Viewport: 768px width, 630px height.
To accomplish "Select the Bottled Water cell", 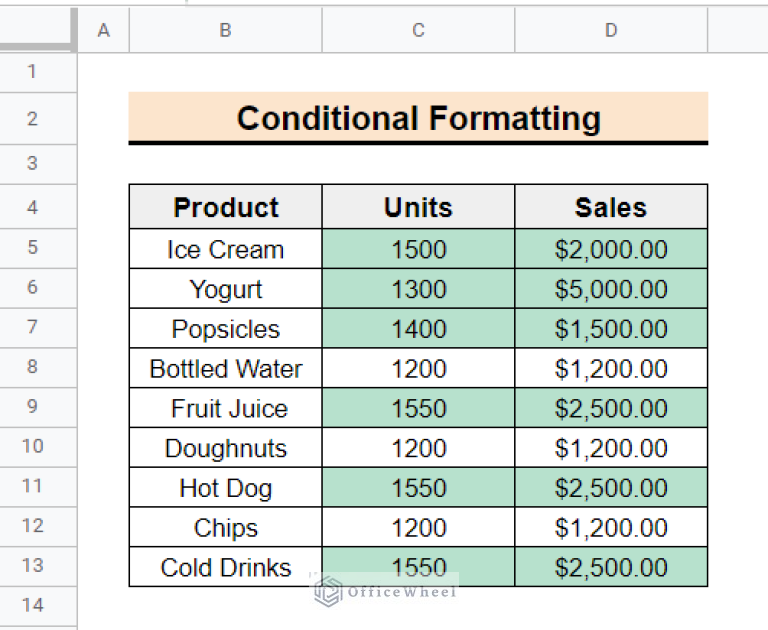I will (x=225, y=369).
